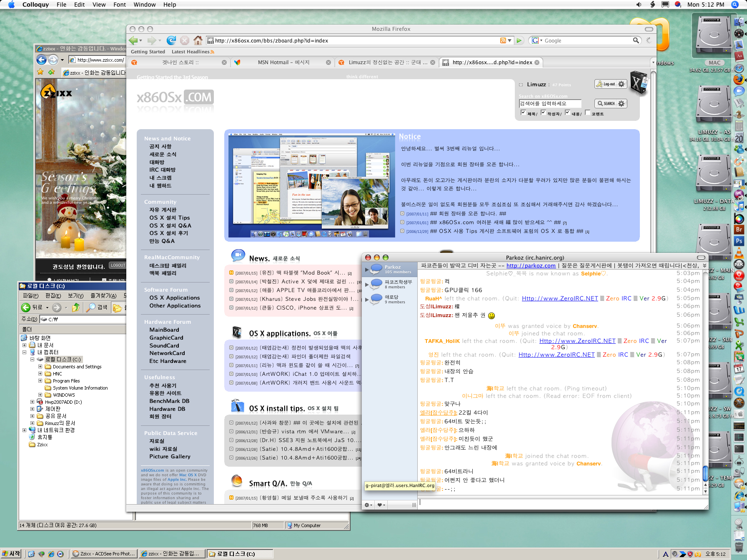Toggle the 작성자 search checkbox

click(x=543, y=112)
